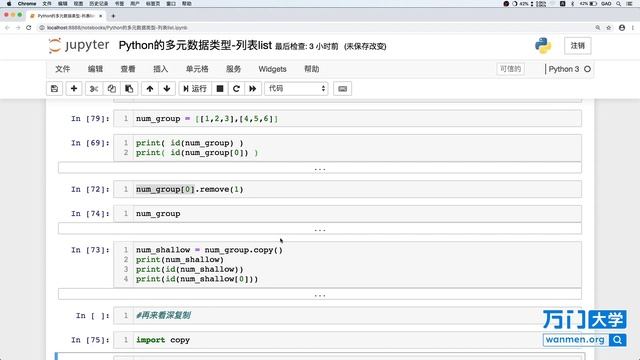Insert a cell below with the plus icon

[x=74, y=89]
